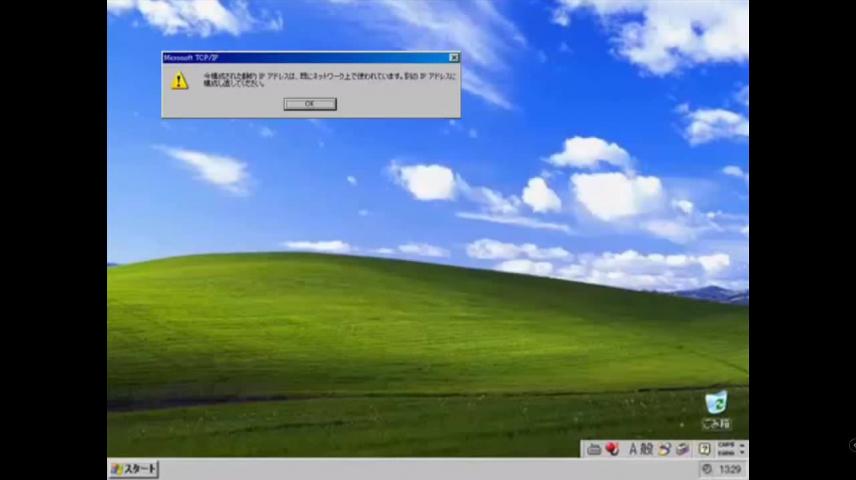This screenshot has width=856, height=480.
Task: Click the clock showing 13:29
Action: pyautogui.click(x=730, y=469)
